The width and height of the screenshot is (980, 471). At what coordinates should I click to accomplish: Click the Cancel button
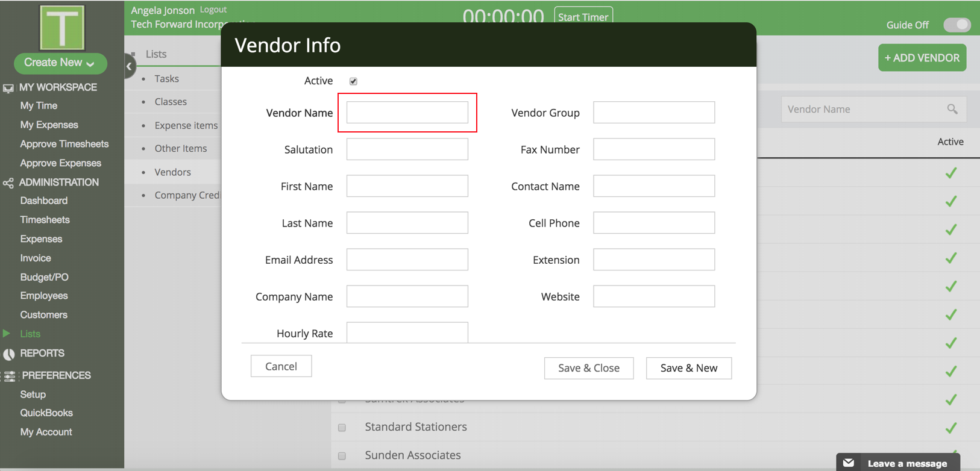(281, 366)
